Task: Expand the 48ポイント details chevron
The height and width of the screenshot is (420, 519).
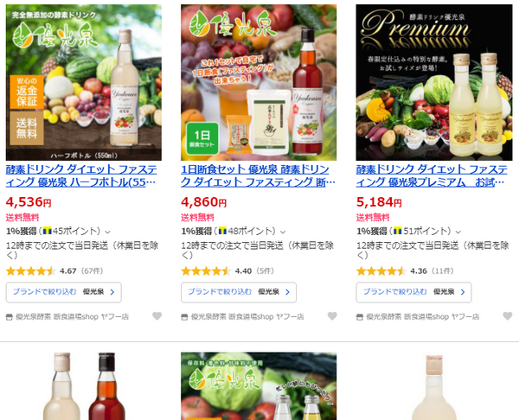Action: 283,232
